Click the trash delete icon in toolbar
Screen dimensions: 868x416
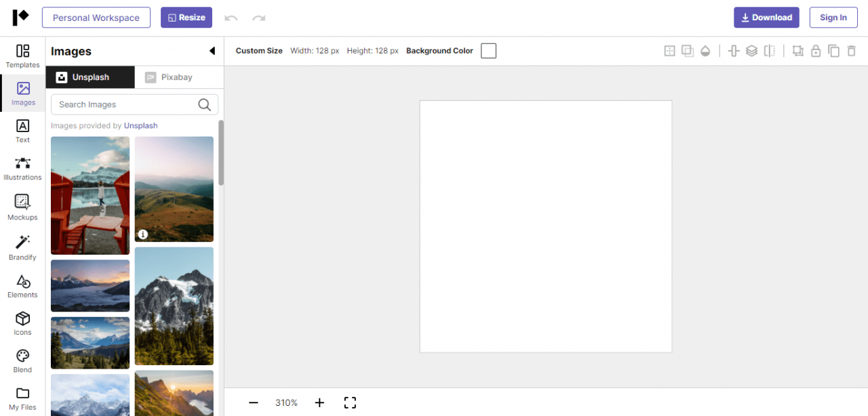pyautogui.click(x=851, y=51)
